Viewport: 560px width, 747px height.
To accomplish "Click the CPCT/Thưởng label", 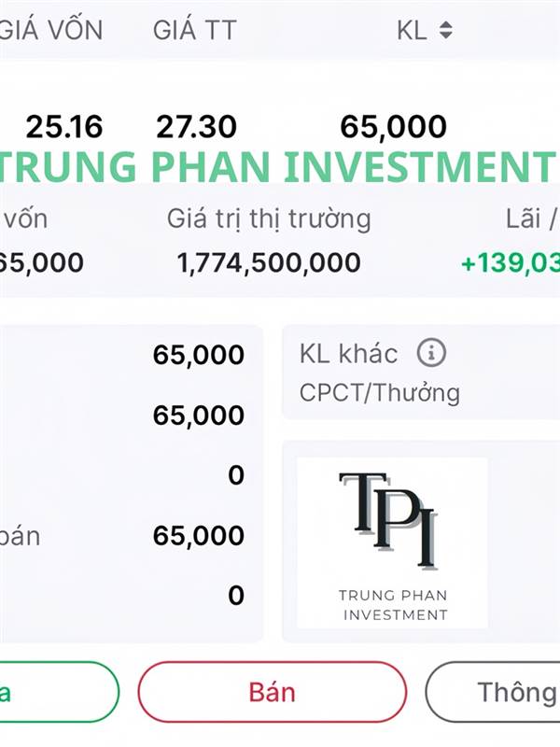I will 380,392.
